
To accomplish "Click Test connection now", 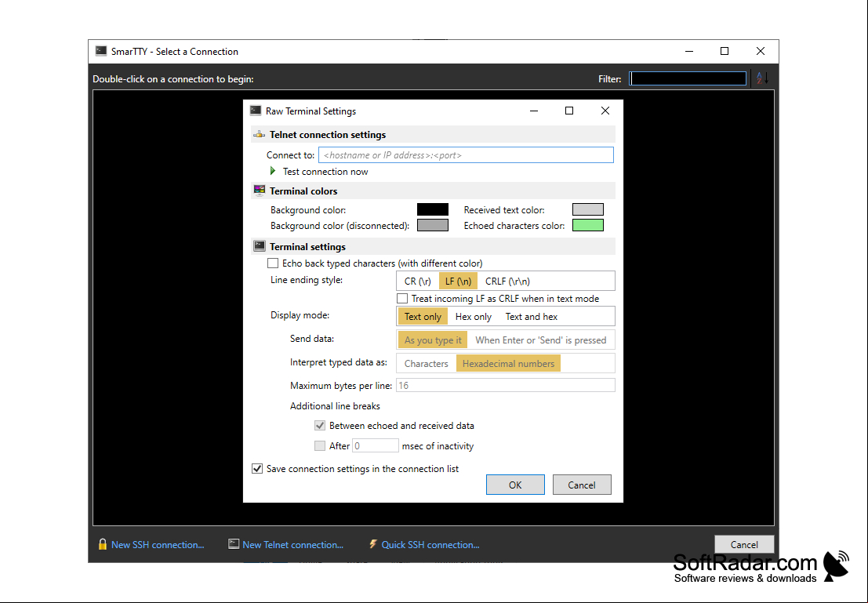I will [325, 172].
